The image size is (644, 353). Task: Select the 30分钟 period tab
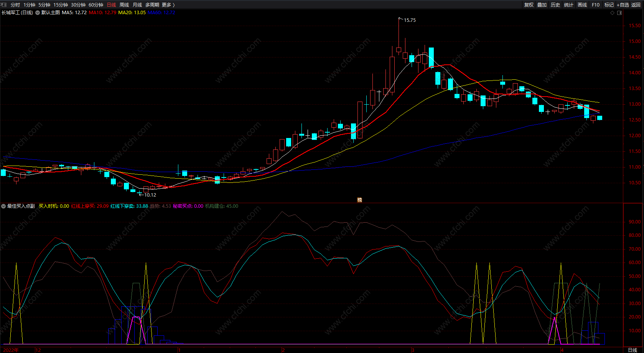coord(78,5)
